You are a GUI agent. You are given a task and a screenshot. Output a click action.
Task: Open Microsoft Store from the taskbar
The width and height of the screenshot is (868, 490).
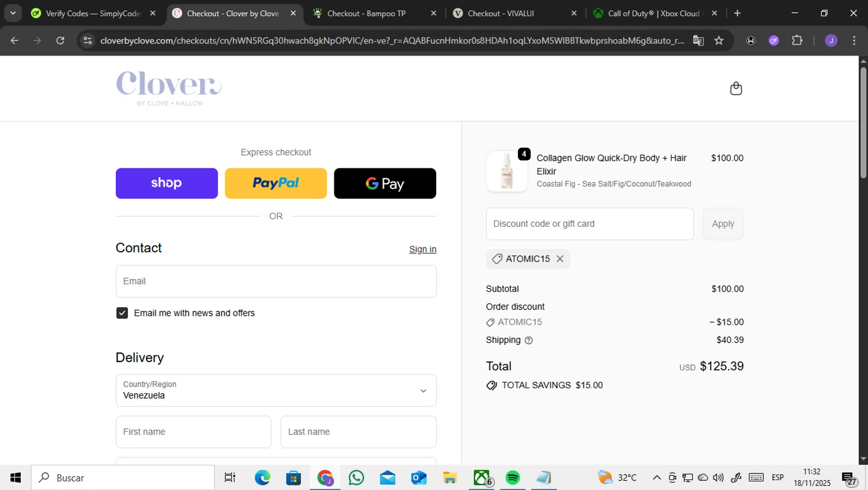(x=293, y=477)
